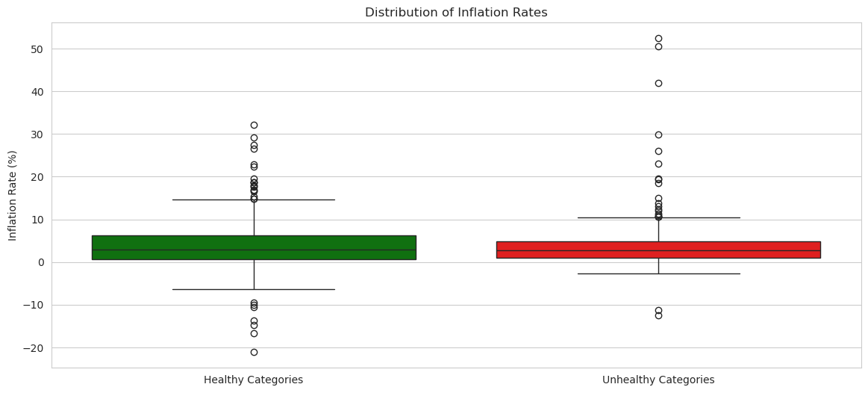Screen dimensions: 868x393
Task: Select the 'Healthy Categories' x-axis label
Action: [x=253, y=380]
